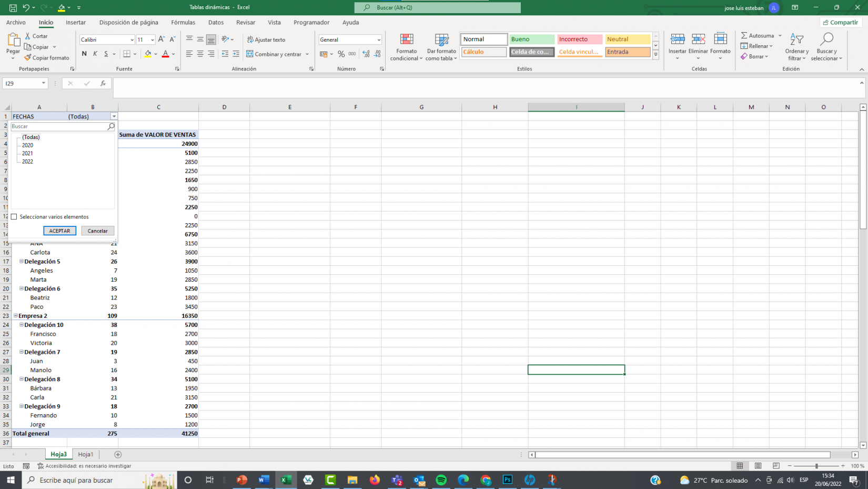Image resolution: width=868 pixels, height=489 pixels.
Task: Switch to Page Layout view in status bar
Action: pyautogui.click(x=758, y=466)
